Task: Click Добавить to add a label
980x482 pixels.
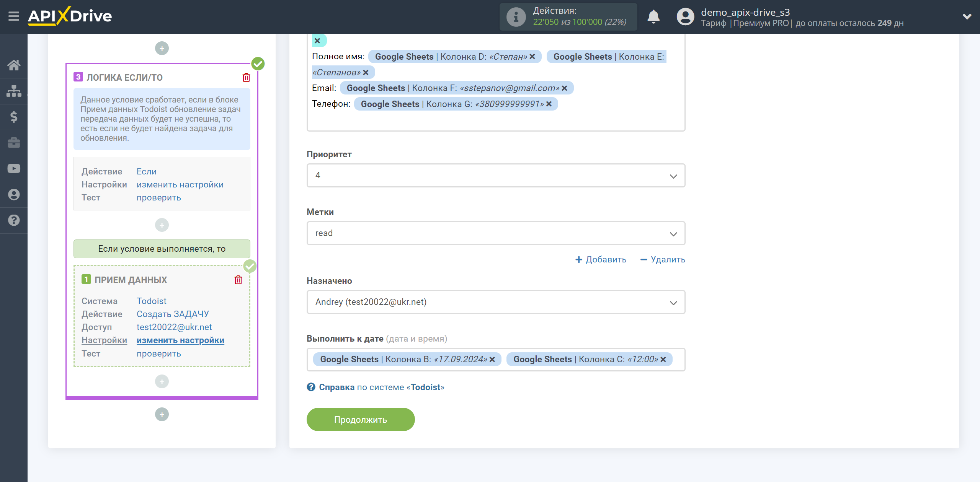Action: coord(601,259)
